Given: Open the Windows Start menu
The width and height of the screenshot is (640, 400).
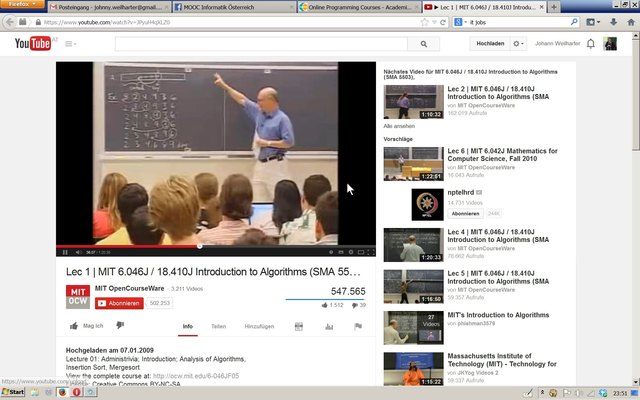Looking at the screenshot, I should click(x=13, y=392).
